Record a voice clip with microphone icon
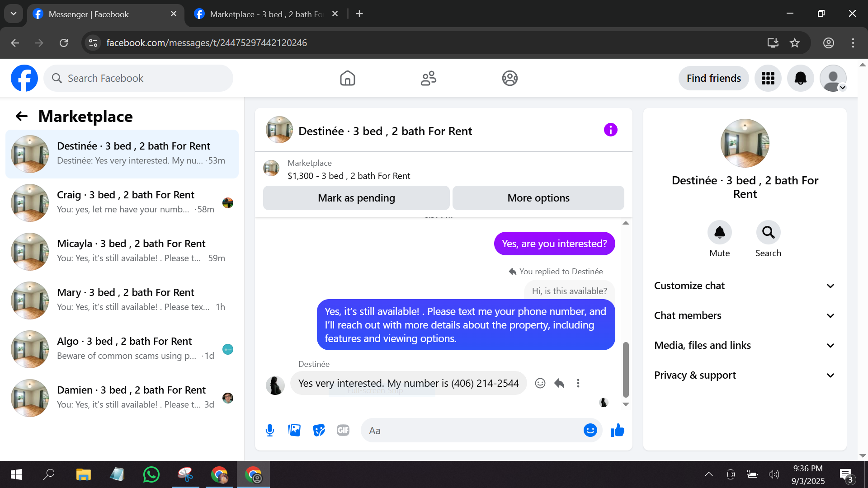 click(x=270, y=430)
